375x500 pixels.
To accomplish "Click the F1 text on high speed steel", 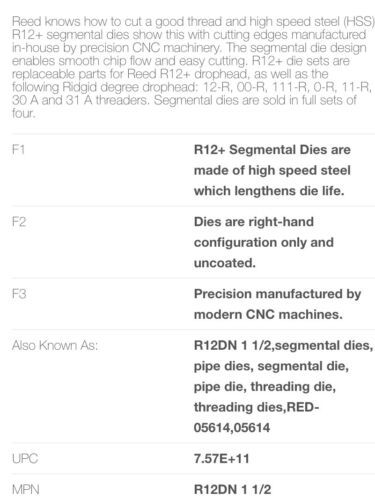I will [x=272, y=170].
